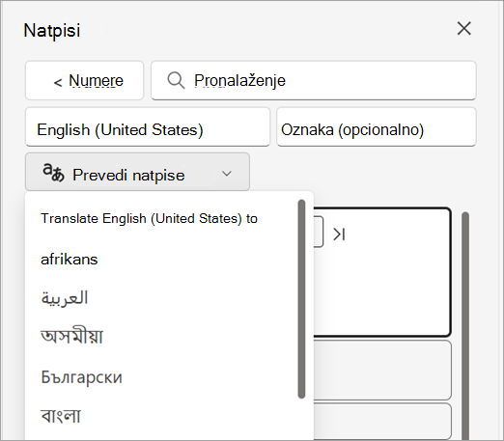
Task: Click the Prevedi natpise button
Action: (x=137, y=172)
